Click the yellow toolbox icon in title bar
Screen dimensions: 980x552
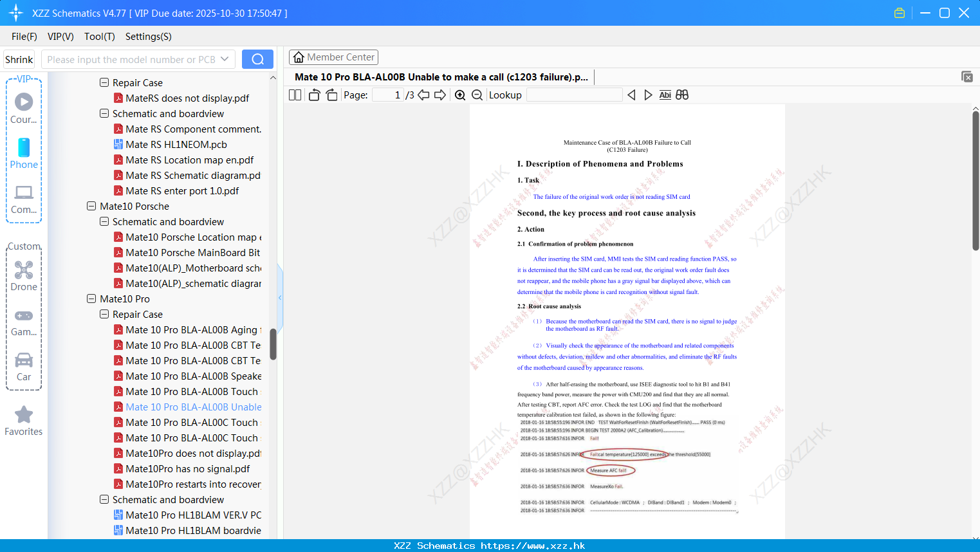(x=900, y=13)
